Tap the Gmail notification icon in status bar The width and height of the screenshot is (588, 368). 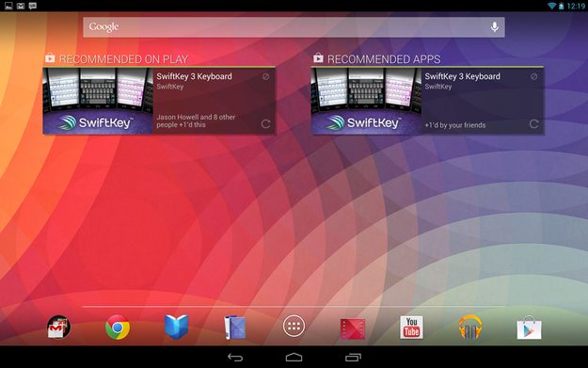click(x=21, y=6)
